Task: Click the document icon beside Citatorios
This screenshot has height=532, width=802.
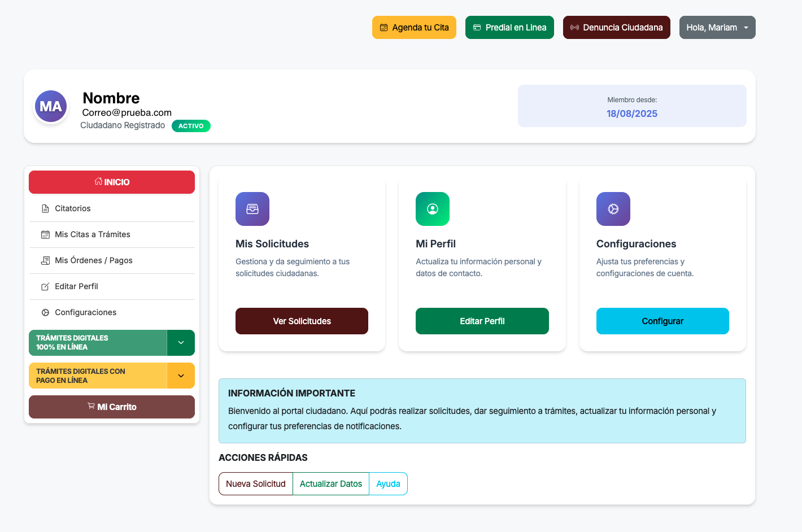Action: (x=45, y=208)
